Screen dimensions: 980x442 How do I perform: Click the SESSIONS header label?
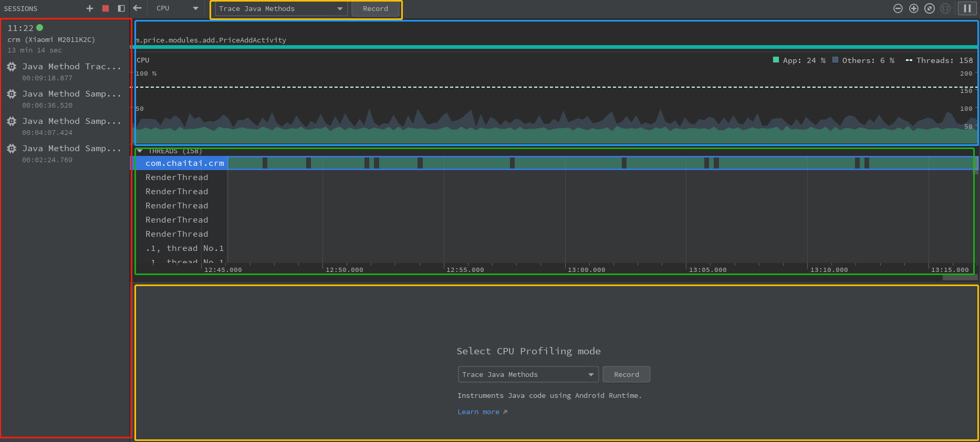[x=20, y=9]
